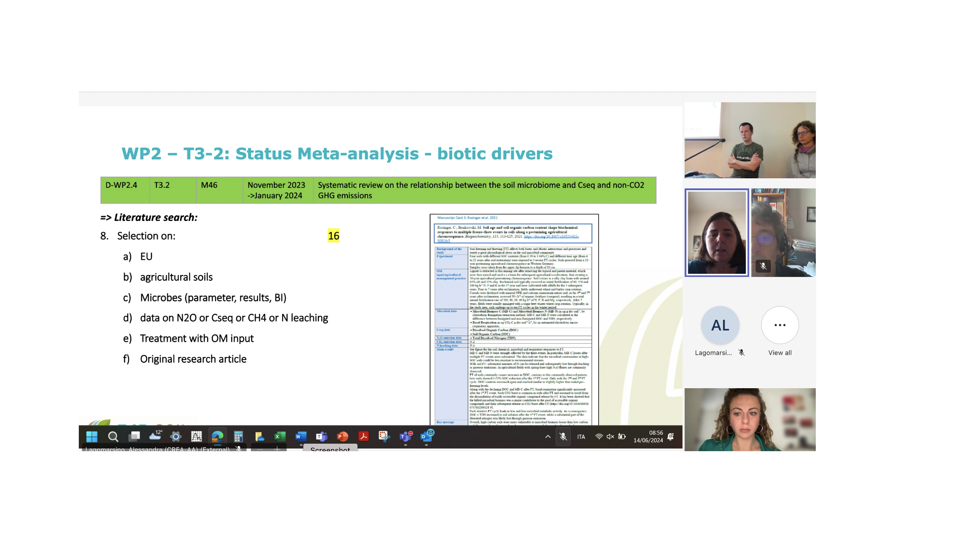Expand hidden system tray icons chevron
This screenshot has width=980, height=537.
pyautogui.click(x=548, y=437)
